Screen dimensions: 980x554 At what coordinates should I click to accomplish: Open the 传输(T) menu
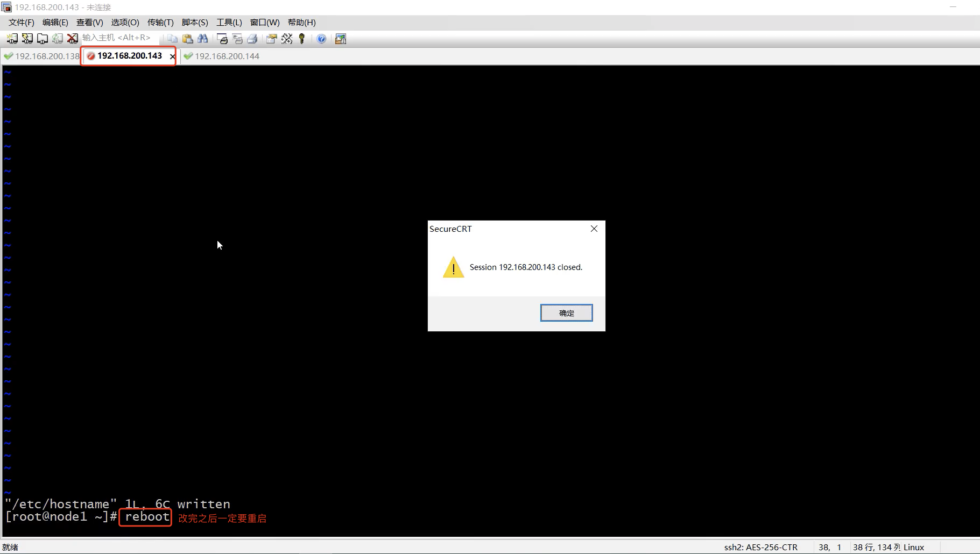pos(160,23)
